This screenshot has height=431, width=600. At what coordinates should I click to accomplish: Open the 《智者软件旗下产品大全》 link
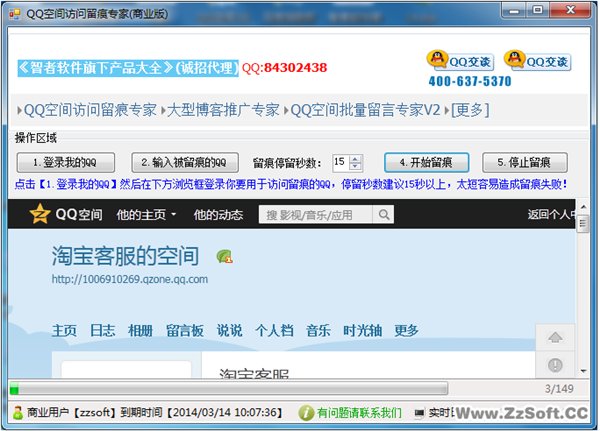tap(128, 68)
